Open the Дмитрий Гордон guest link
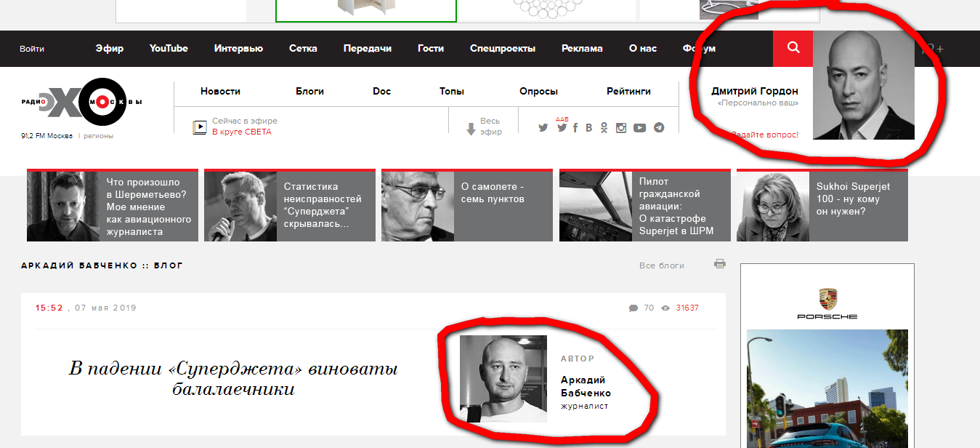Screen dimensions: 980x448 pyautogui.click(x=755, y=92)
